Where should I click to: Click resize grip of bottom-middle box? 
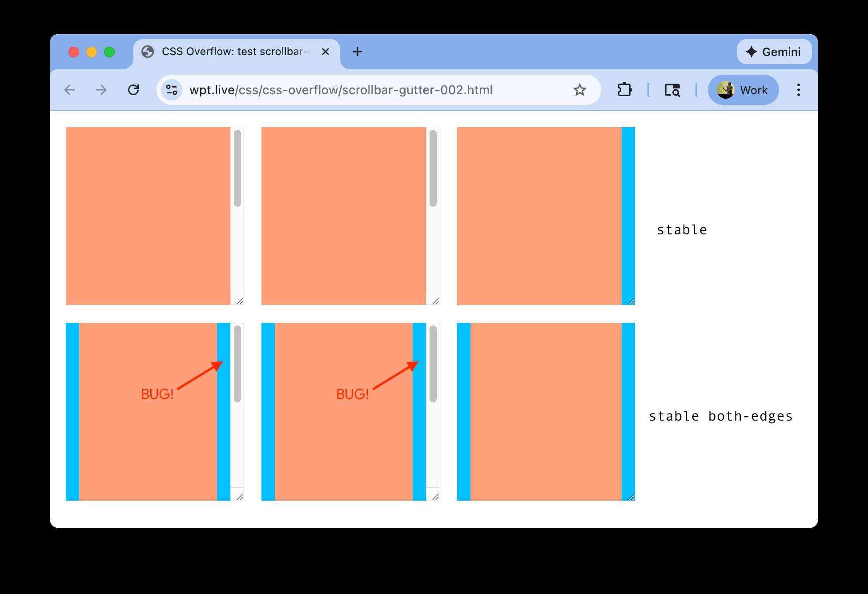[435, 497]
